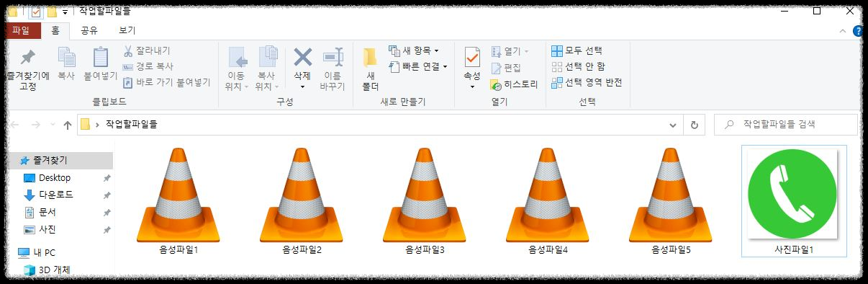Click 선택 영역 반전 invert selection
Image resolution: width=868 pixels, height=284 pixels.
[x=587, y=82]
